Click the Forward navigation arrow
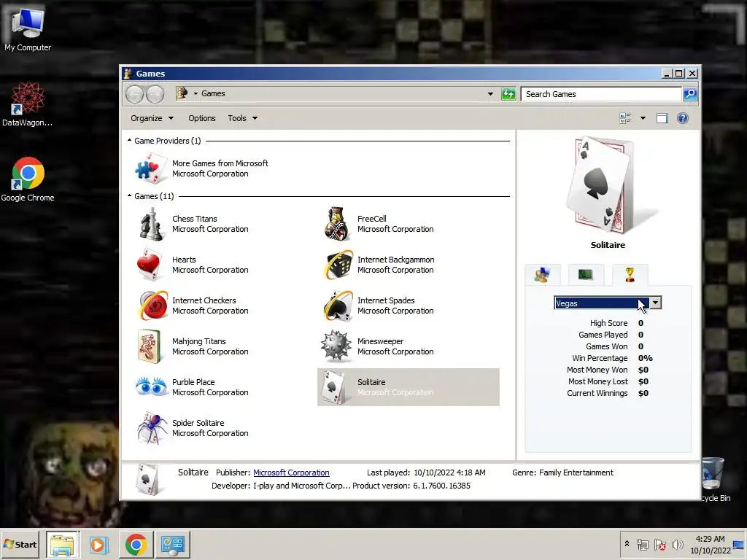Image resolution: width=747 pixels, height=560 pixels. coord(155,94)
